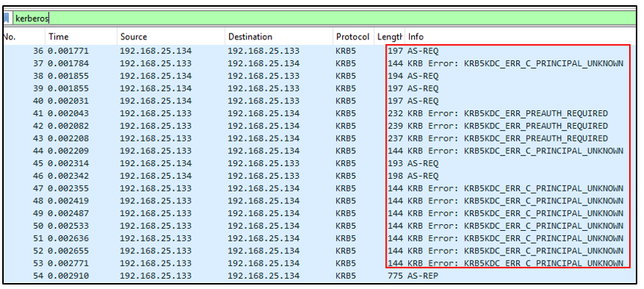
Task: Select packet 42 with length 239
Action: click(x=320, y=126)
